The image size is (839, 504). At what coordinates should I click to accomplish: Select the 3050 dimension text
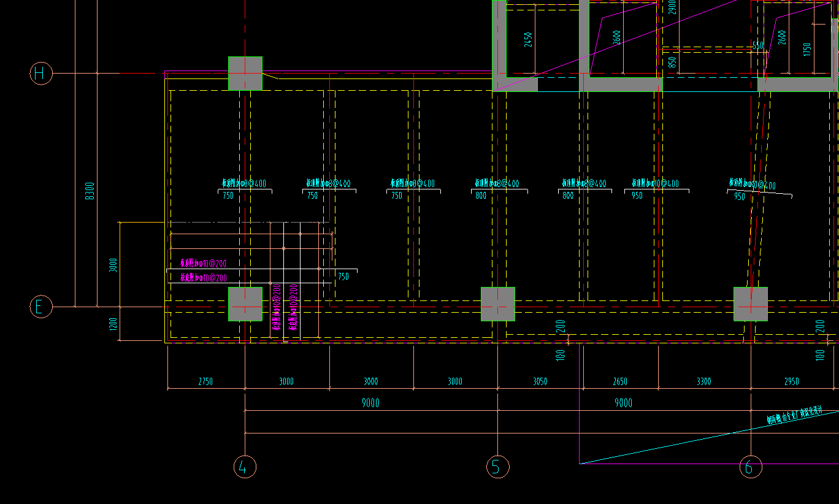pyautogui.click(x=540, y=381)
